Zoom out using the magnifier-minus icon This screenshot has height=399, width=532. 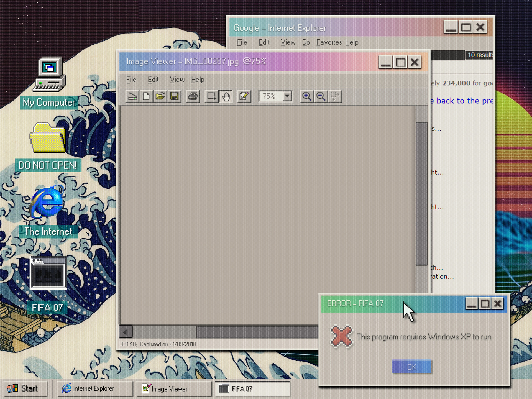tap(321, 96)
